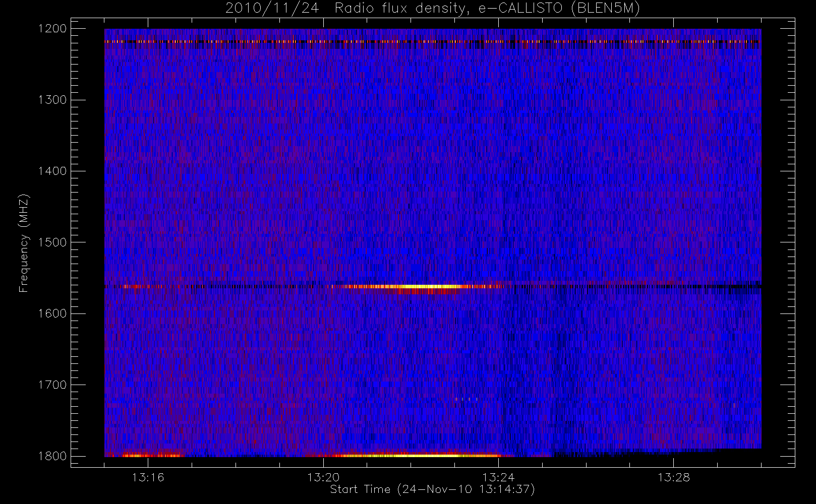The width and height of the screenshot is (816, 504).
Task: Click the 13:16 time tick label
Action: [148, 477]
